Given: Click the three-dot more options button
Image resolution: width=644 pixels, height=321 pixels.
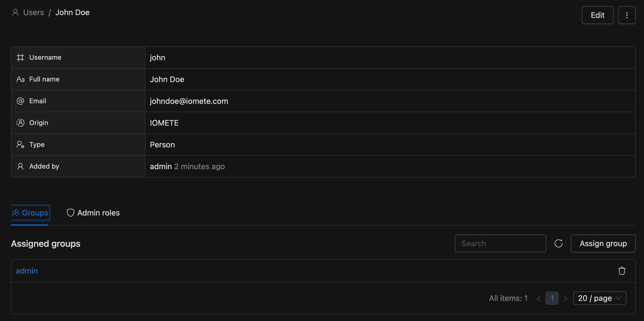Looking at the screenshot, I should 627,15.
